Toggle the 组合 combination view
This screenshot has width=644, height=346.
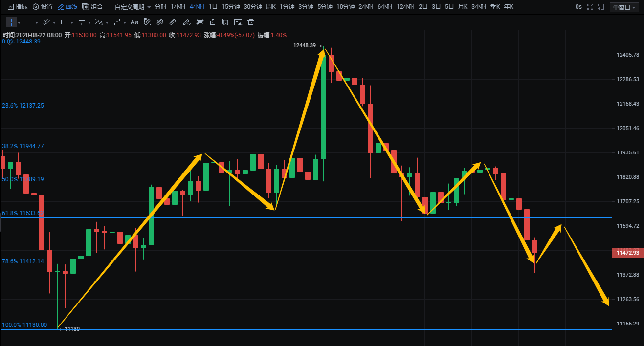coord(93,7)
